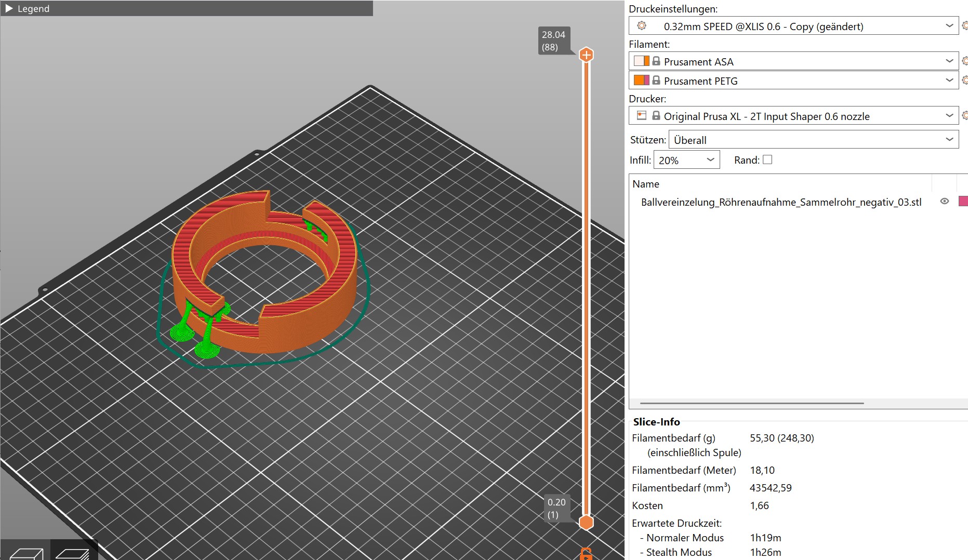Open the Stützen Überall dropdown
Screen dimensions: 968x560
pos(813,140)
